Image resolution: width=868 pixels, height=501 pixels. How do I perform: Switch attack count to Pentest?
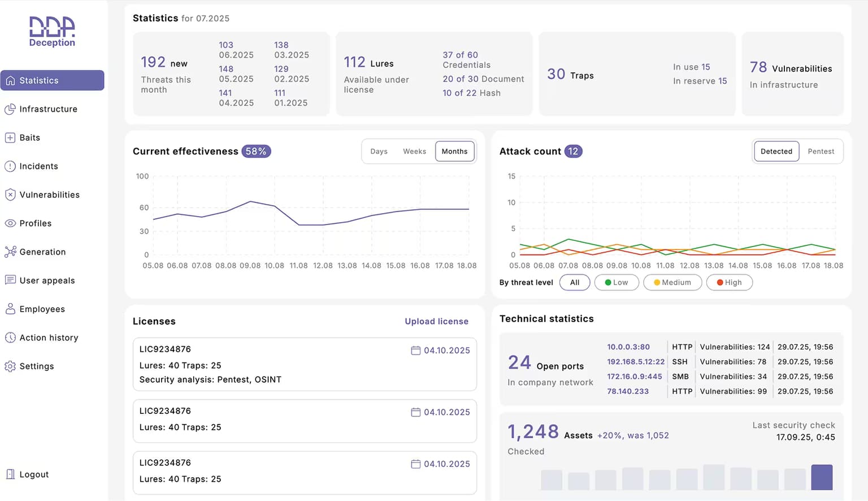coord(821,152)
